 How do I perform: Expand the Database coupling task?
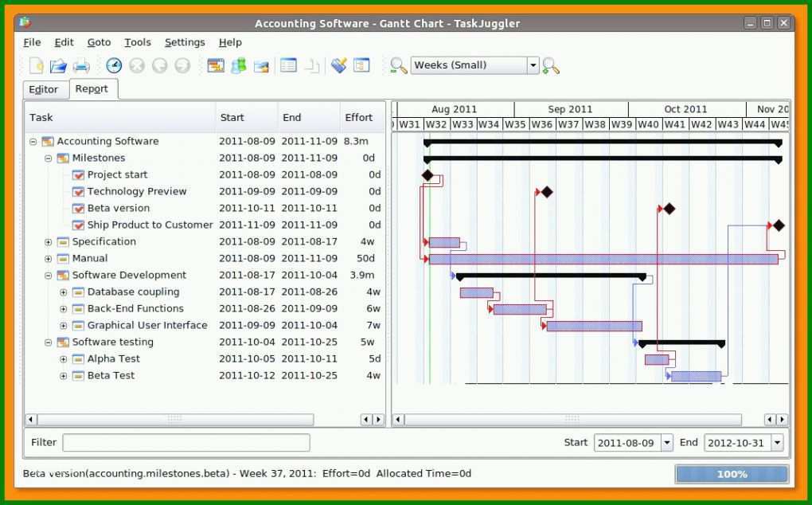point(63,292)
